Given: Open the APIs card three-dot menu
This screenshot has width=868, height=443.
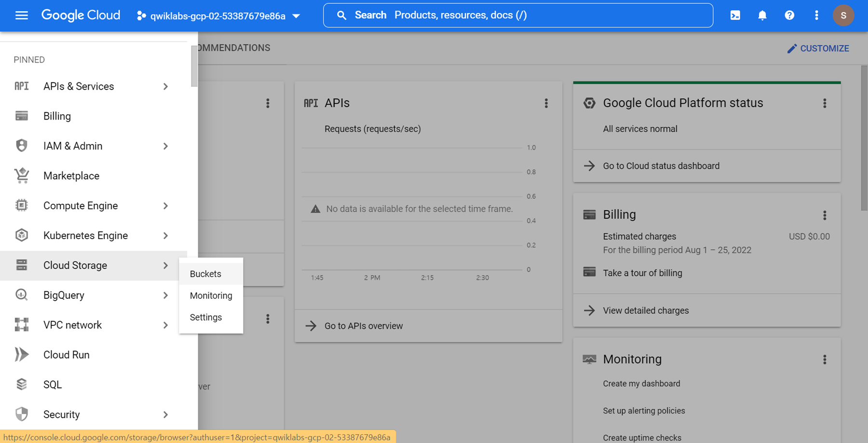Looking at the screenshot, I should 546,103.
